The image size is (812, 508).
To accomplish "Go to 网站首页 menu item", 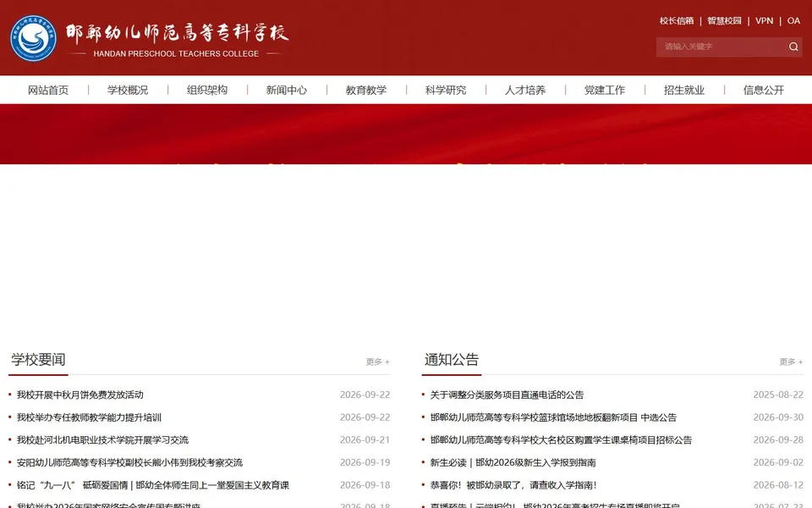I will tap(48, 90).
